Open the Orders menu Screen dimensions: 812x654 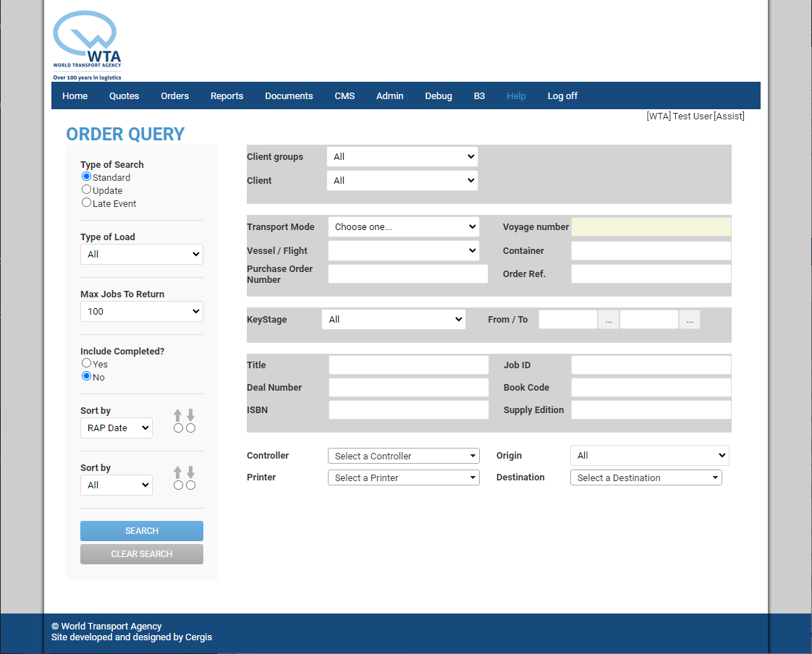coord(174,96)
